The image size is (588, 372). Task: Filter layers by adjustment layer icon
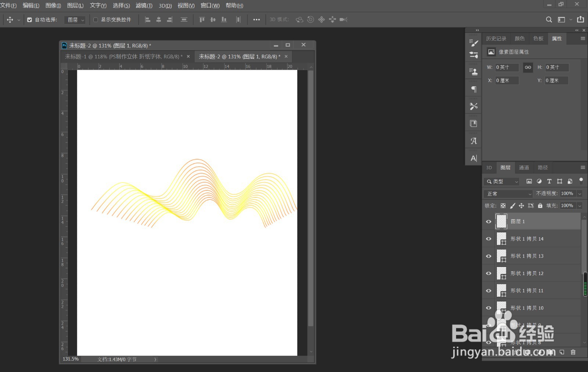539,181
